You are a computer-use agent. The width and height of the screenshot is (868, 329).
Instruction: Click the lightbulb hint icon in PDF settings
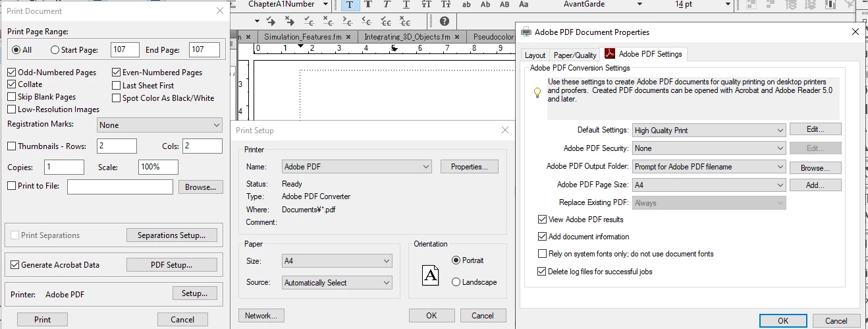[537, 93]
